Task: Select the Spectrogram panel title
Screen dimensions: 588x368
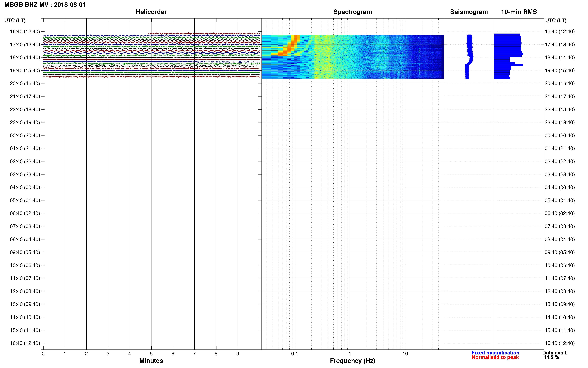Action: point(352,12)
